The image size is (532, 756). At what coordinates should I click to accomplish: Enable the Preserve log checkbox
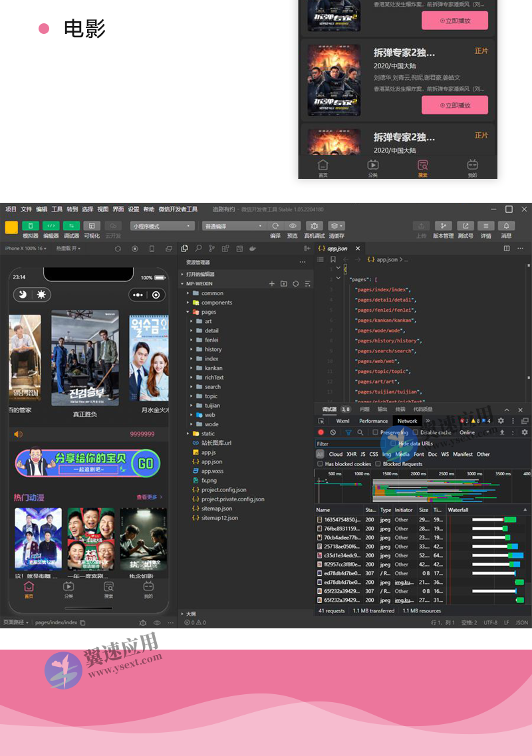coord(376,432)
